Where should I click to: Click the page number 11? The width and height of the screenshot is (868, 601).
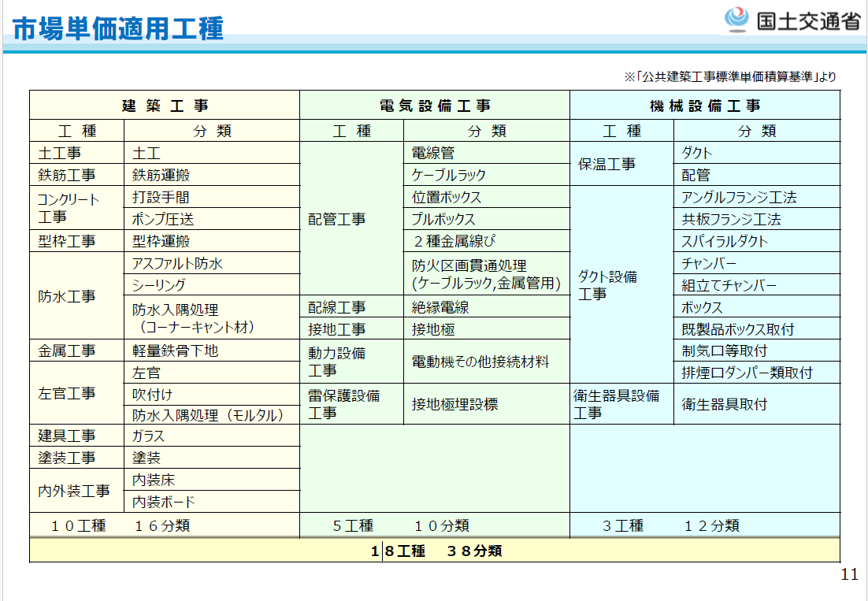pyautogui.click(x=849, y=574)
